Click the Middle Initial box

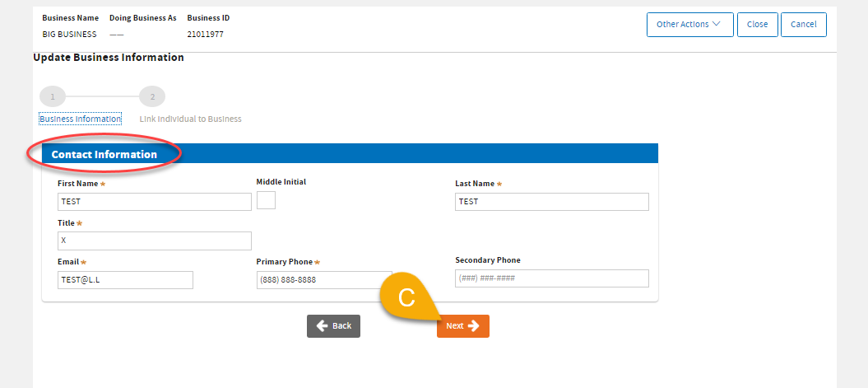tap(266, 200)
